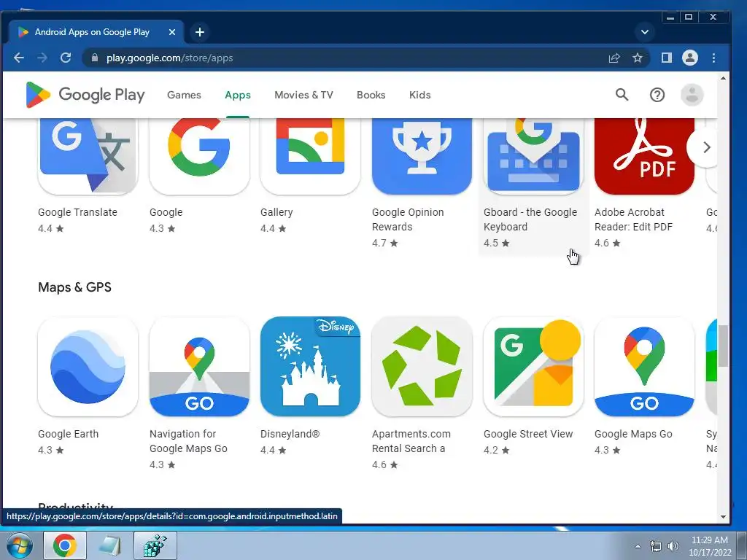The width and height of the screenshot is (747, 560).
Task: Open the Chrome three-dot menu
Action: click(713, 58)
